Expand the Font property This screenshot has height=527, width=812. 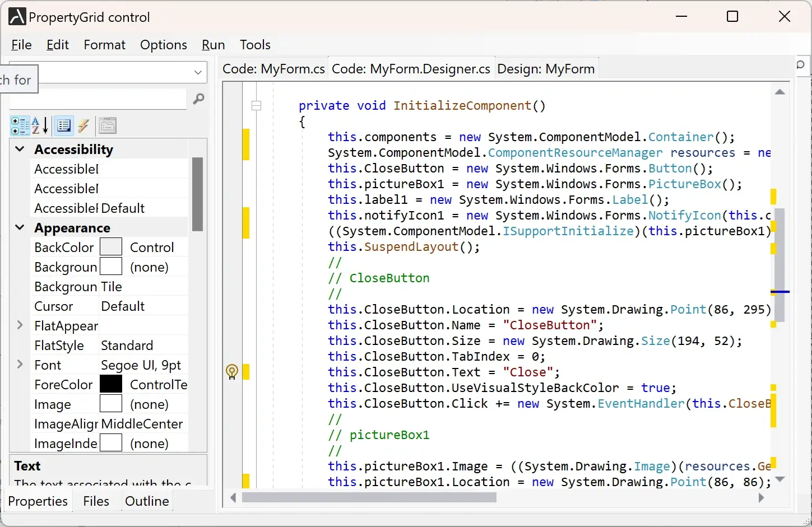coord(20,365)
